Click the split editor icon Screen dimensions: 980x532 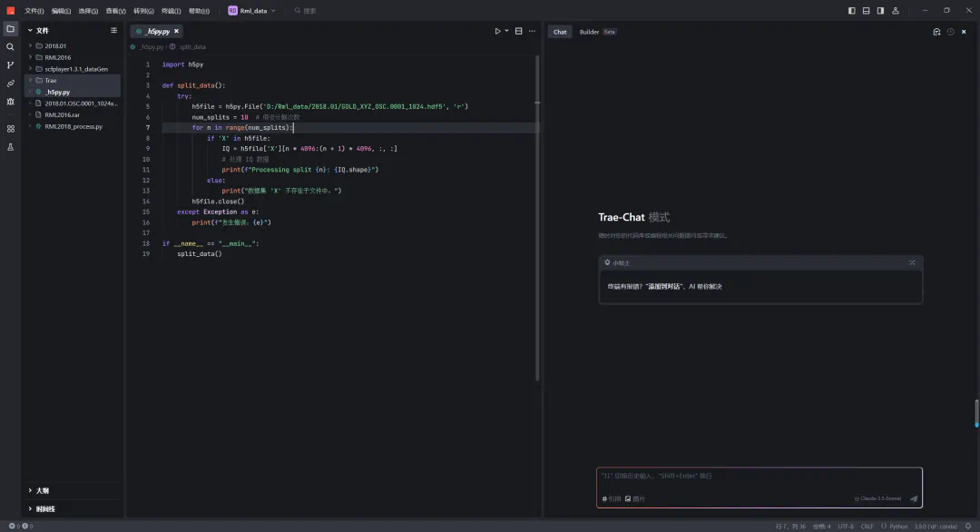point(518,31)
